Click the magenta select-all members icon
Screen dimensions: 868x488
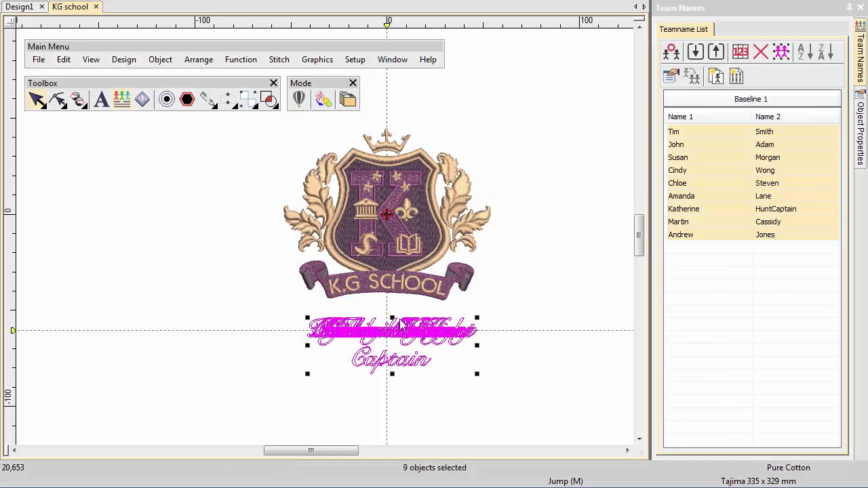(x=781, y=52)
